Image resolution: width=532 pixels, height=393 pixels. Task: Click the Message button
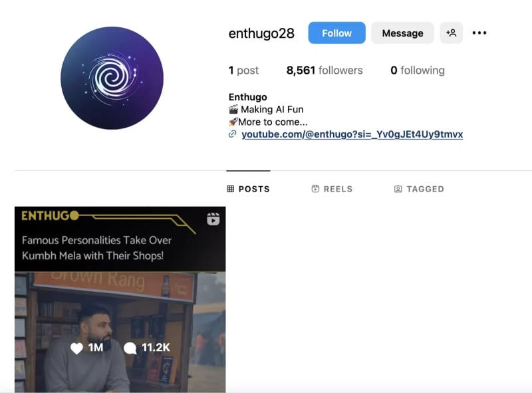coord(402,33)
